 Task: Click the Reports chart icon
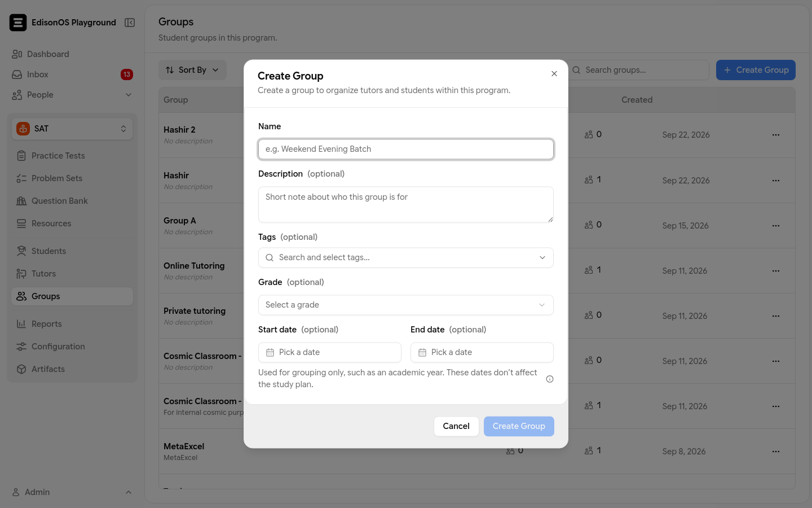[x=21, y=324]
